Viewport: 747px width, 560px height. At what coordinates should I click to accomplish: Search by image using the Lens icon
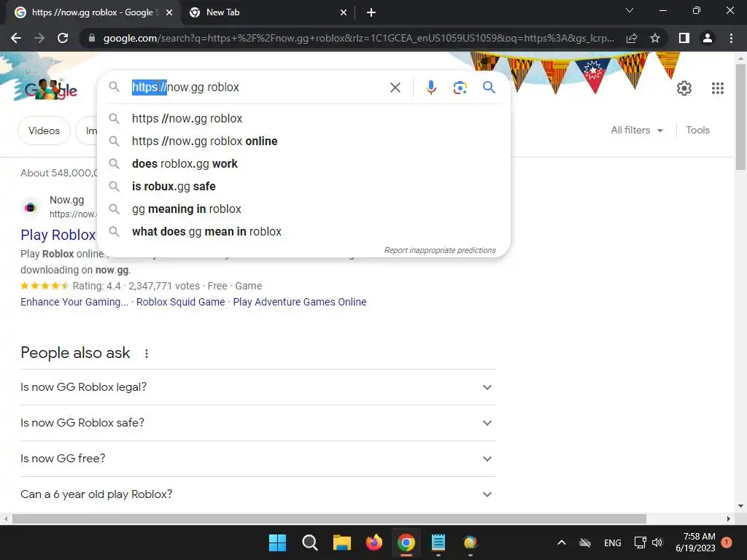(460, 87)
